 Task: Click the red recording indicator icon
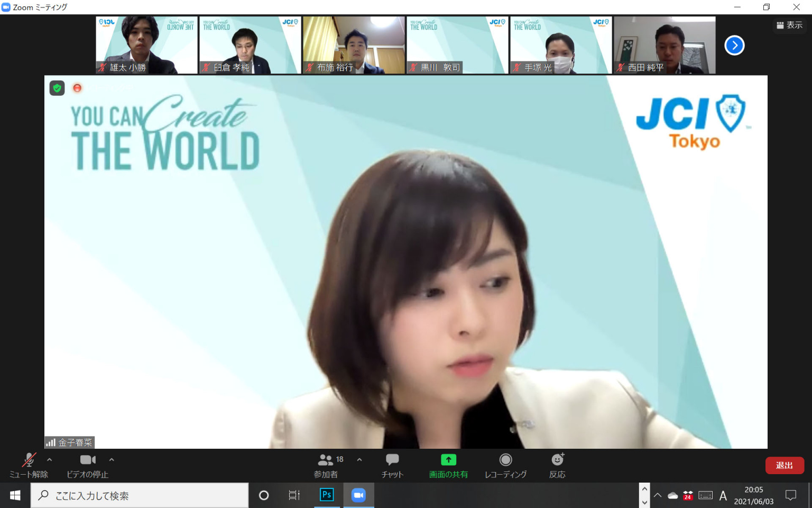tap(77, 88)
